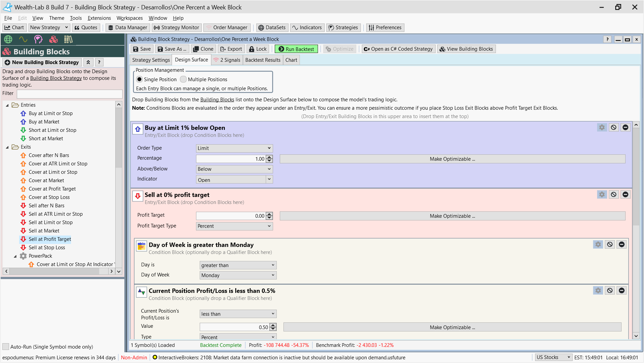Screen dimensions: 644x363
Task: Follow the Building Blocks link in instructions
Action: pos(217,100)
